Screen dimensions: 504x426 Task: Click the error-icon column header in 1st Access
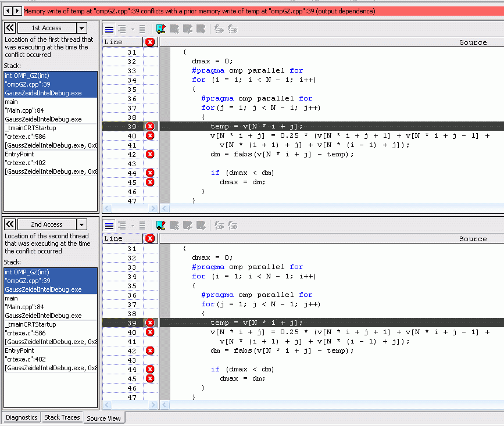click(150, 42)
